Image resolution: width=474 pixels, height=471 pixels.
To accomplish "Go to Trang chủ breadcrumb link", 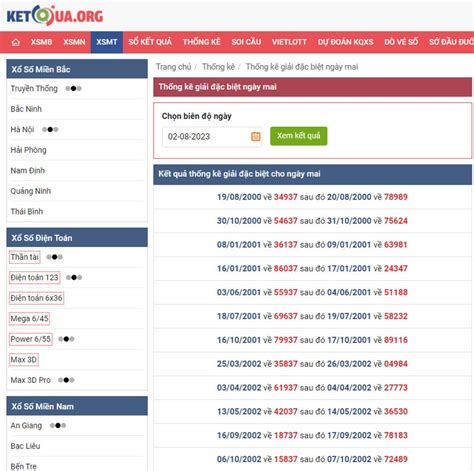I will pyautogui.click(x=173, y=67).
